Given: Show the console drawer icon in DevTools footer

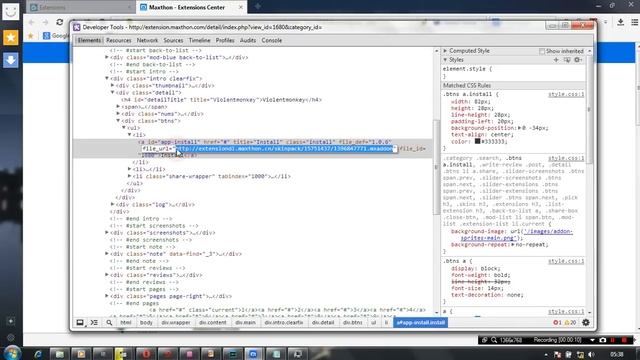Looking at the screenshot, I should tap(94, 322).
